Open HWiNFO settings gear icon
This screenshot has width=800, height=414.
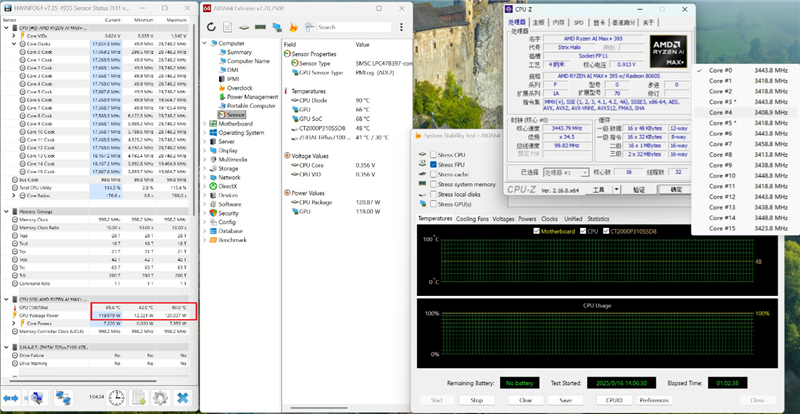click(x=159, y=398)
